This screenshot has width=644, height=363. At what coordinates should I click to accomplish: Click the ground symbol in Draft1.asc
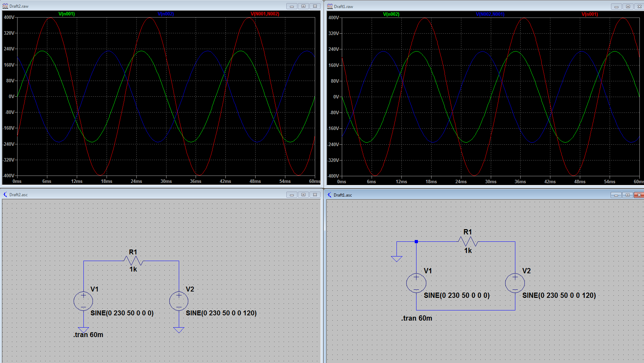pos(396,259)
